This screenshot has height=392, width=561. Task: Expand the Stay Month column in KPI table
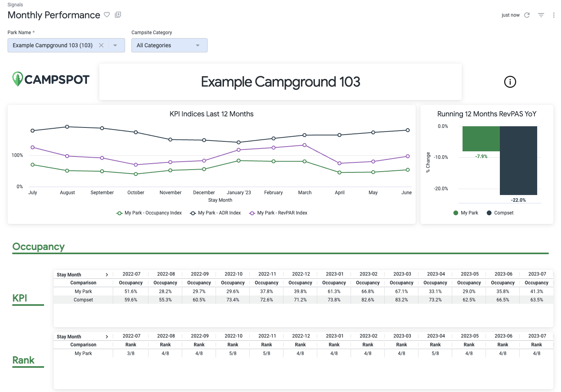(106, 274)
